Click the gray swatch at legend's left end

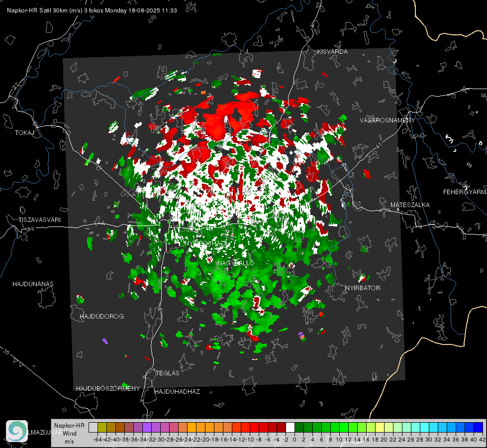[93, 427]
